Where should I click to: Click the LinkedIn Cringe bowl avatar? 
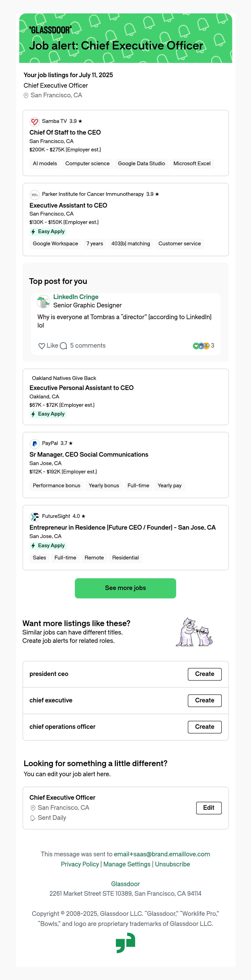coord(44,301)
